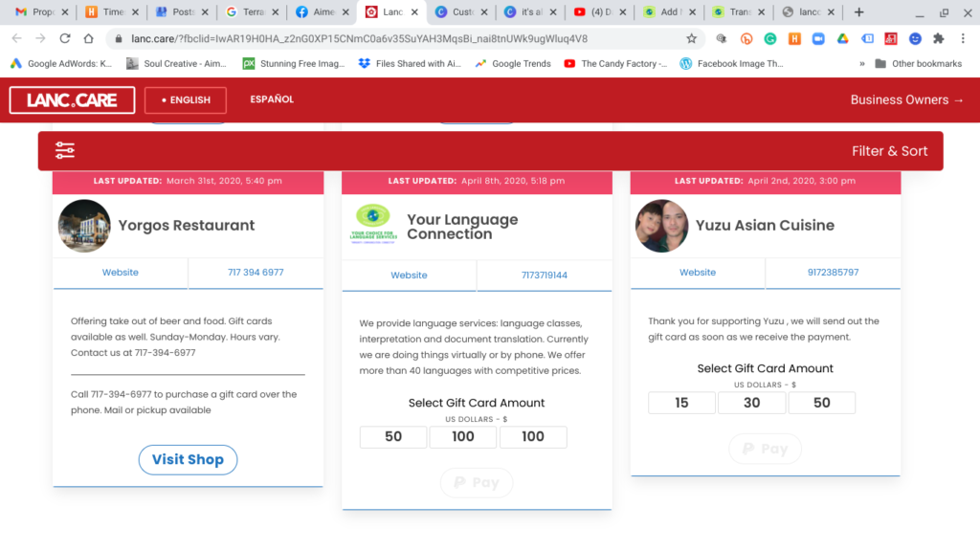
Task: Open the Chrome three-dot menu
Action: point(963,38)
